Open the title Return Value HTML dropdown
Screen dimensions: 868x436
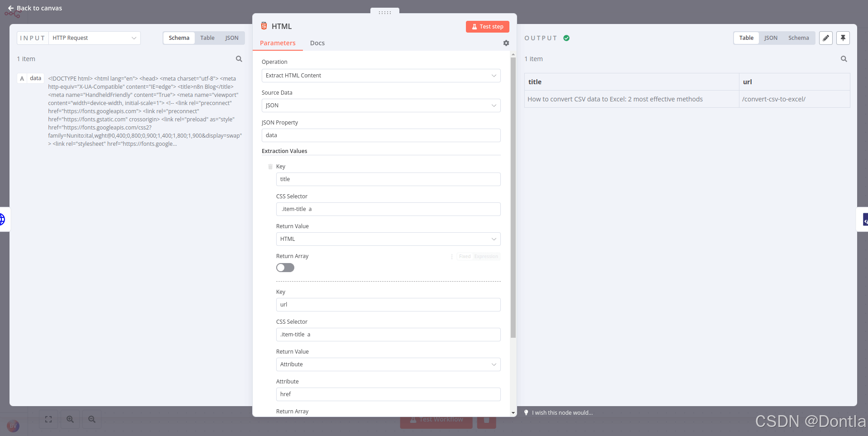click(x=388, y=239)
